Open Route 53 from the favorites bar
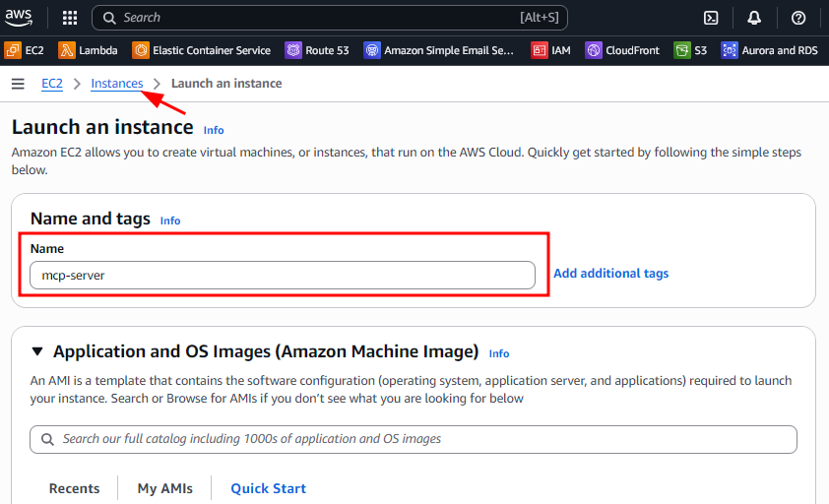This screenshot has width=829, height=504. click(317, 50)
